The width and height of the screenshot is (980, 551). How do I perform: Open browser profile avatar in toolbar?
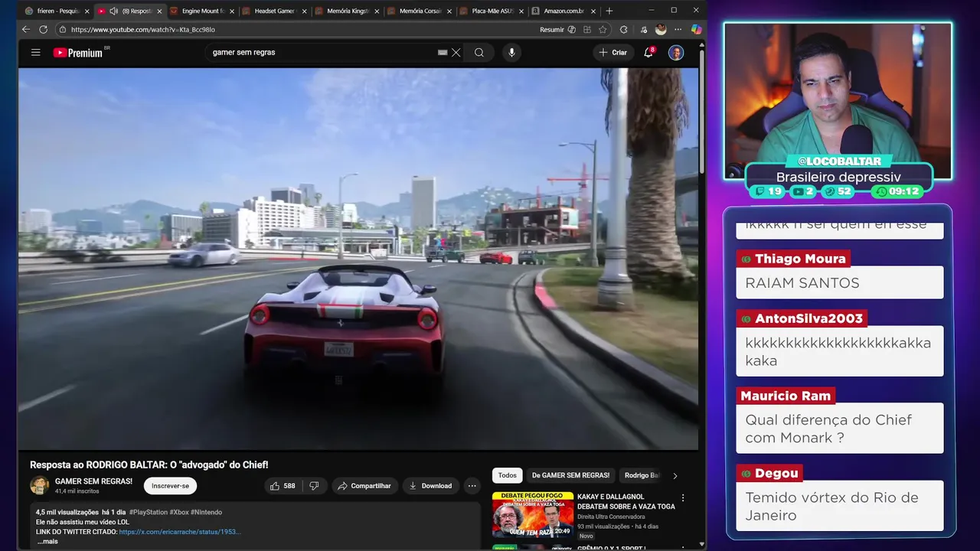click(x=661, y=29)
